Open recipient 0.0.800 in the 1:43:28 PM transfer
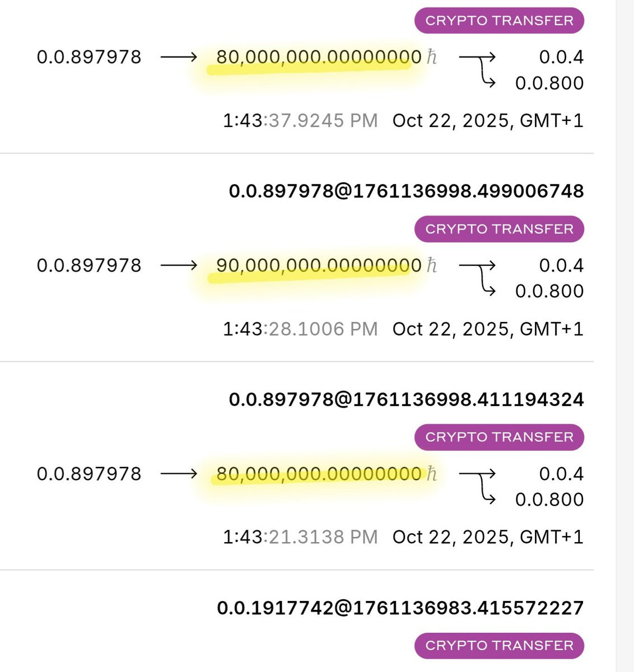Screen dimensions: 634x672 549,291
